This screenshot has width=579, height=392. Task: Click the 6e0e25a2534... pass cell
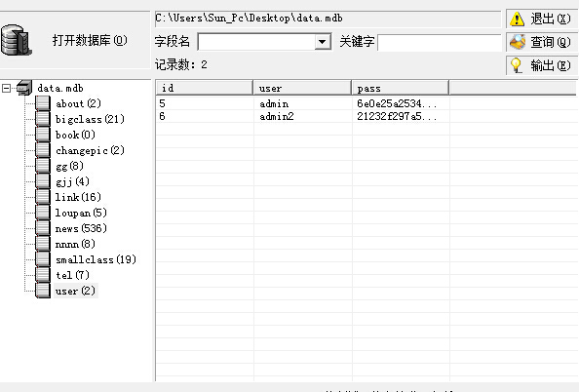pos(401,103)
